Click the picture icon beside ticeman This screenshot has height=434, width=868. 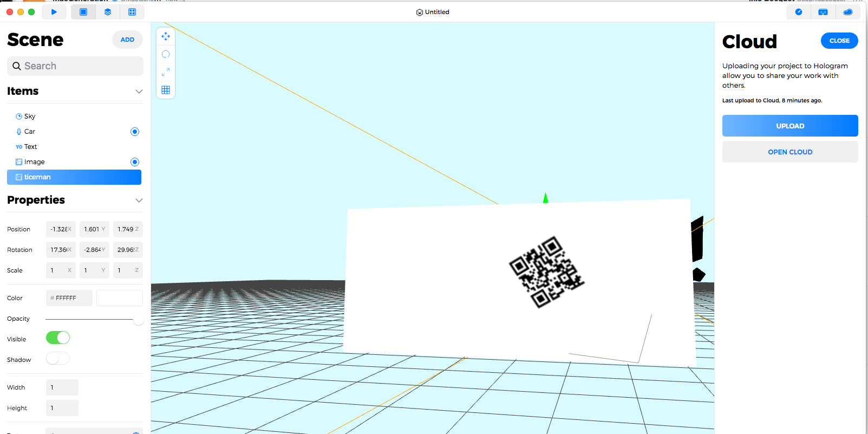point(19,177)
